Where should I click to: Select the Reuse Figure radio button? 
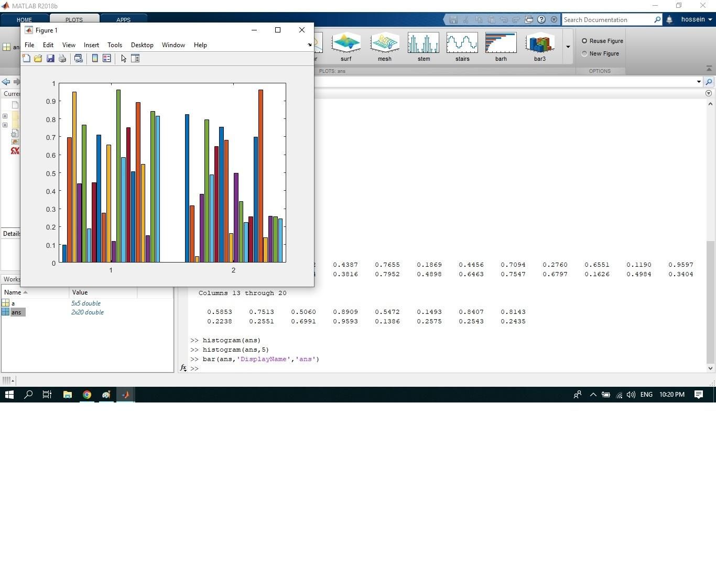click(584, 41)
